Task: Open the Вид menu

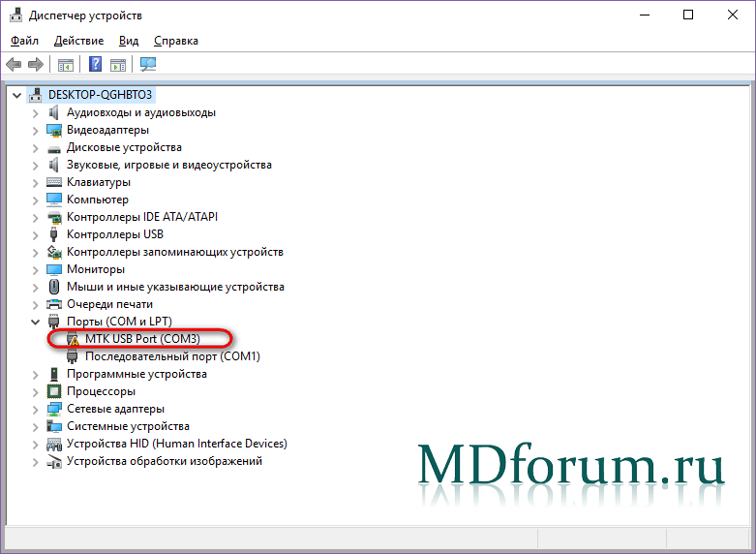Action: [129, 41]
